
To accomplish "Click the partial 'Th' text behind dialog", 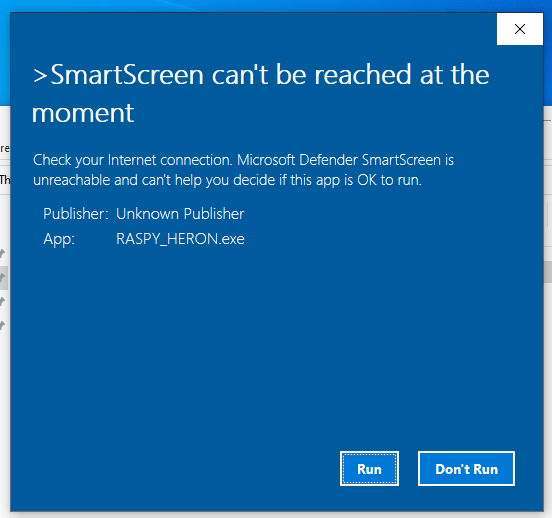I will [x=5, y=180].
